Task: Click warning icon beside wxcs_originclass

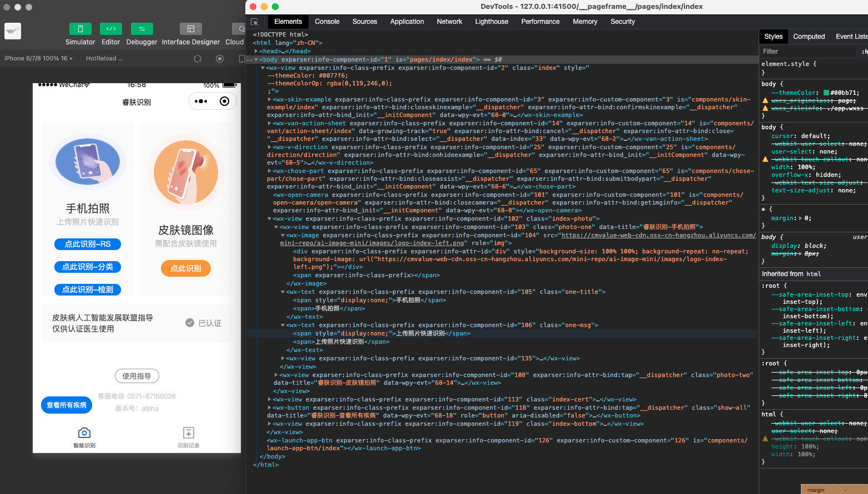Action: click(765, 100)
